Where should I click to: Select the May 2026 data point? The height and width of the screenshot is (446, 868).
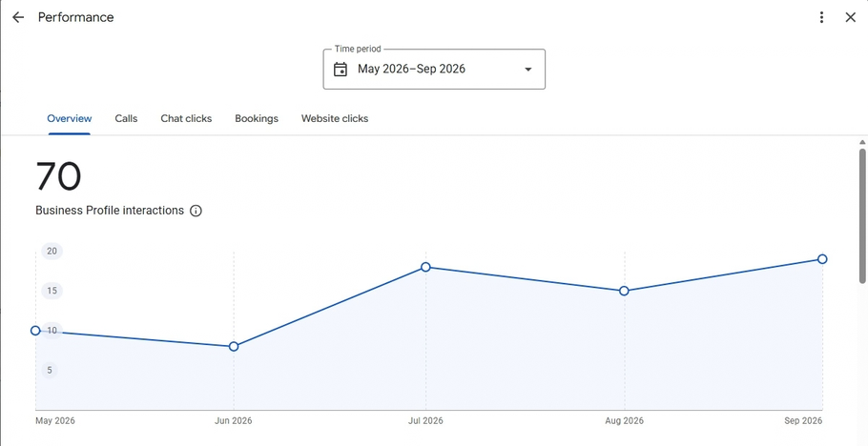point(35,331)
